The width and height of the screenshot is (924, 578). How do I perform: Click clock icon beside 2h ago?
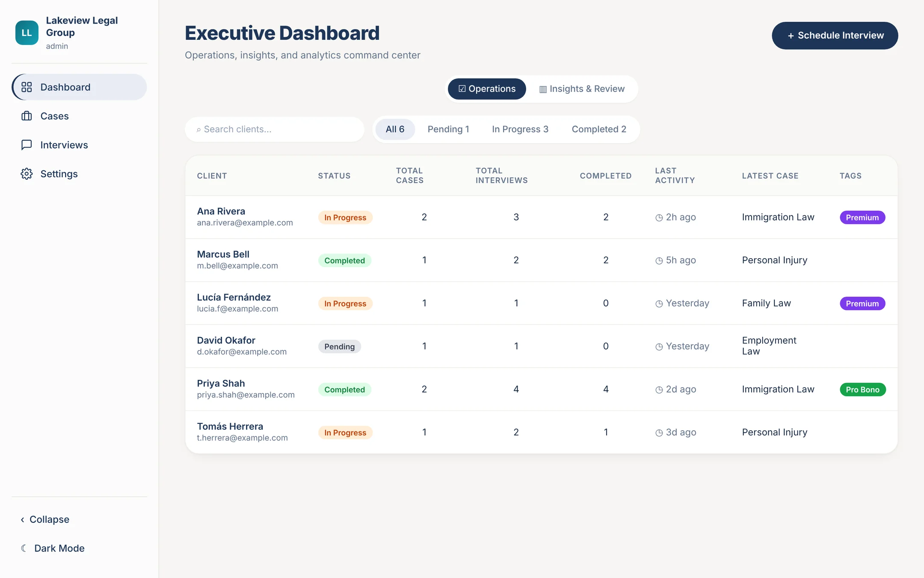pos(659,217)
